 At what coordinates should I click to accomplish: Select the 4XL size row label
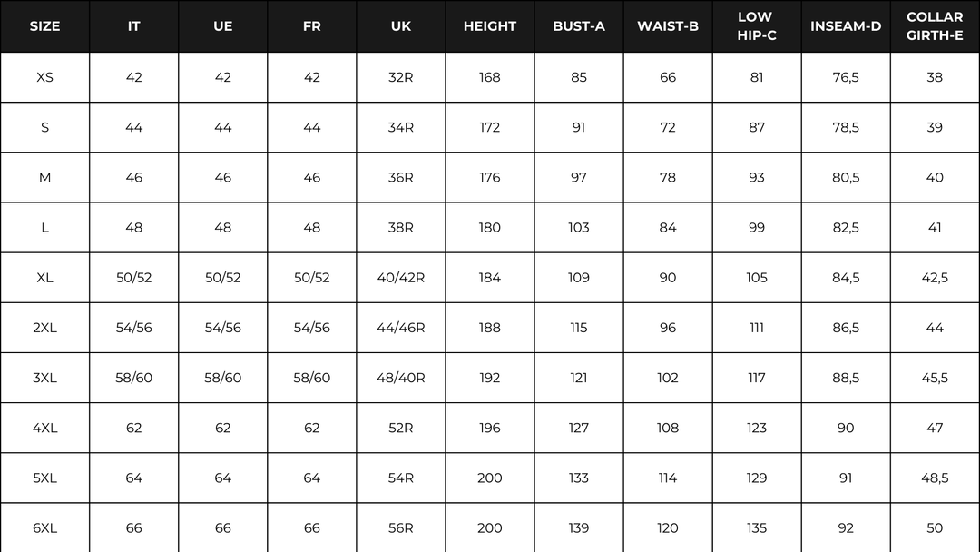44,428
